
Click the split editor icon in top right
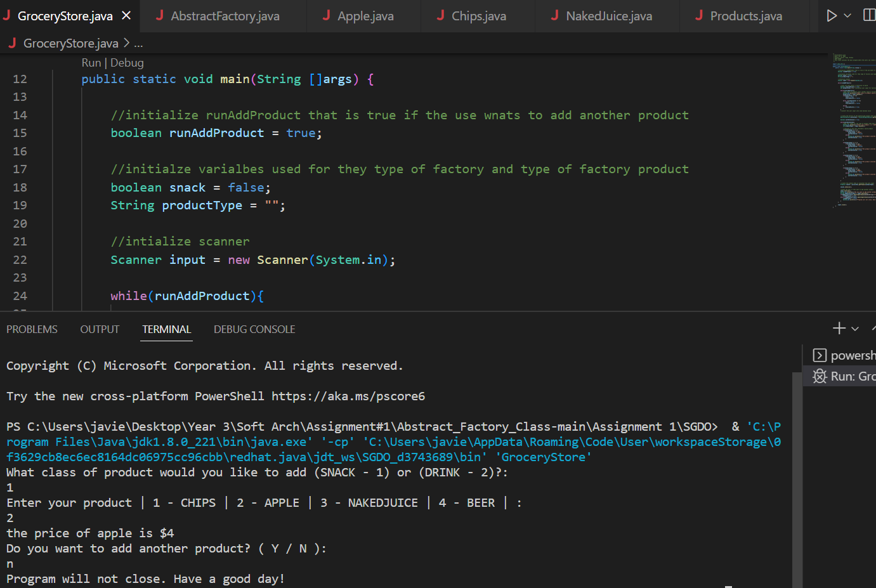[870, 14]
